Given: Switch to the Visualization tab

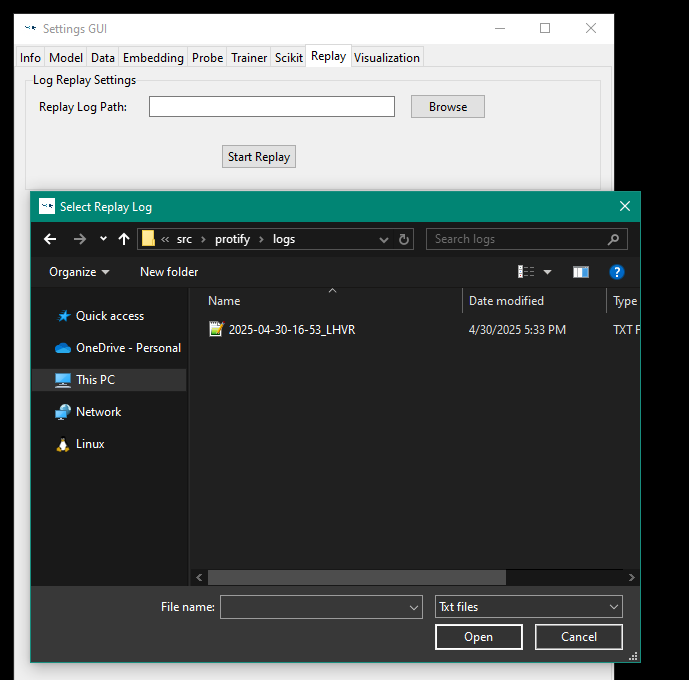Looking at the screenshot, I should point(386,58).
